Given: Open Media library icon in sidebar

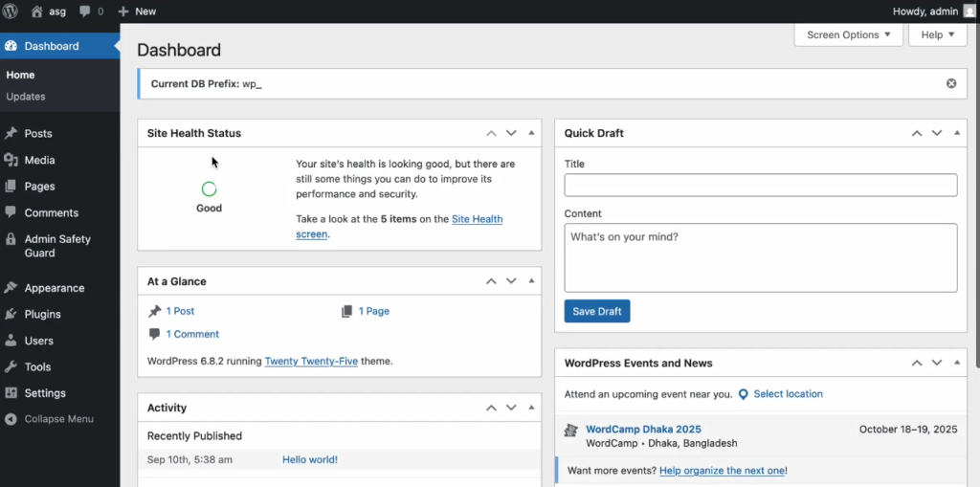Looking at the screenshot, I should (11, 161).
